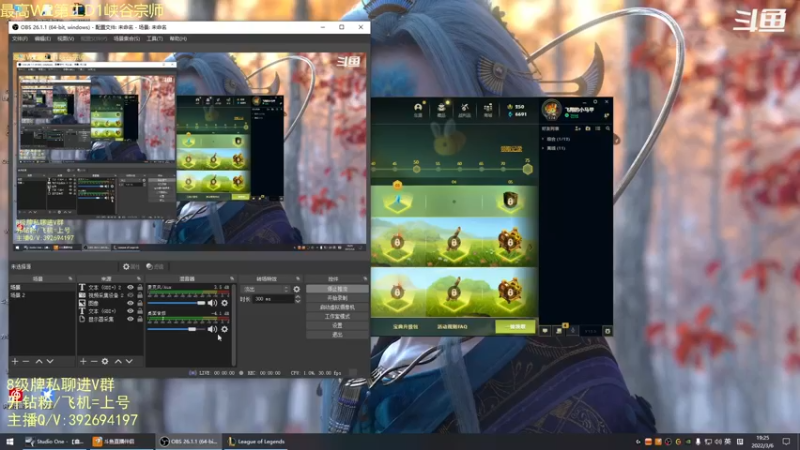
Task: Open the League client store icon
Action: (488, 109)
